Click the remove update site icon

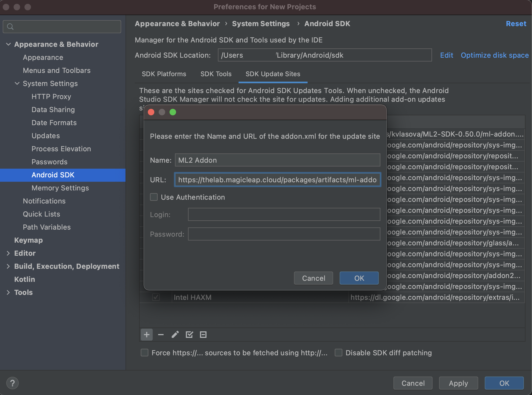[161, 335]
